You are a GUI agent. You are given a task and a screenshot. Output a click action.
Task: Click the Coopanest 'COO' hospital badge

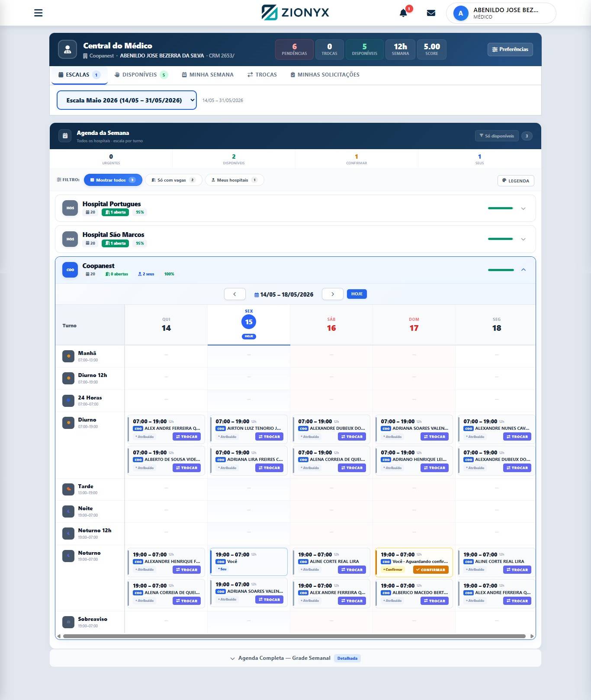coord(70,270)
